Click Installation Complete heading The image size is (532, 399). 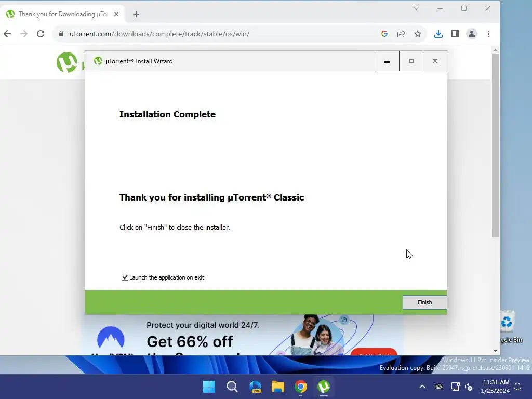pos(167,114)
